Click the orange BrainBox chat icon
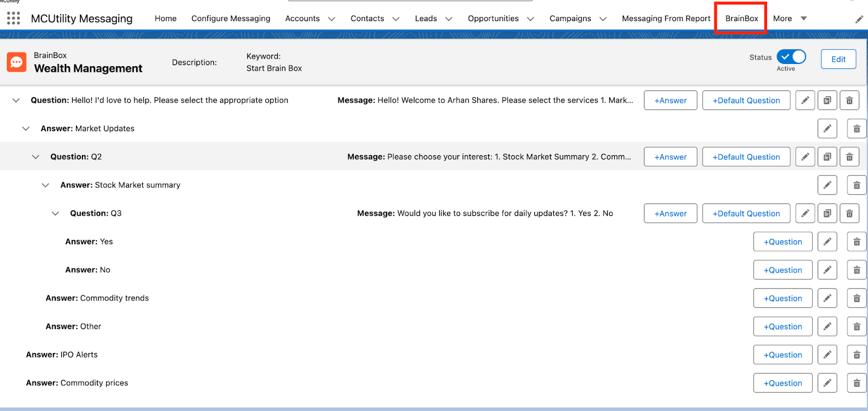 click(16, 62)
